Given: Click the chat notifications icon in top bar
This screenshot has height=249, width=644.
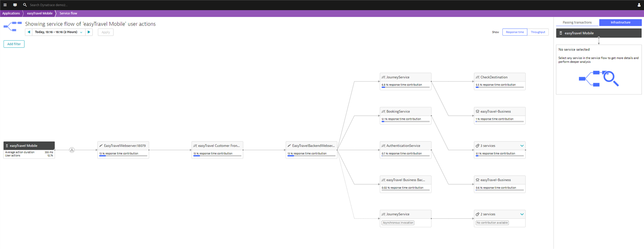Looking at the screenshot, I should [x=15, y=5].
